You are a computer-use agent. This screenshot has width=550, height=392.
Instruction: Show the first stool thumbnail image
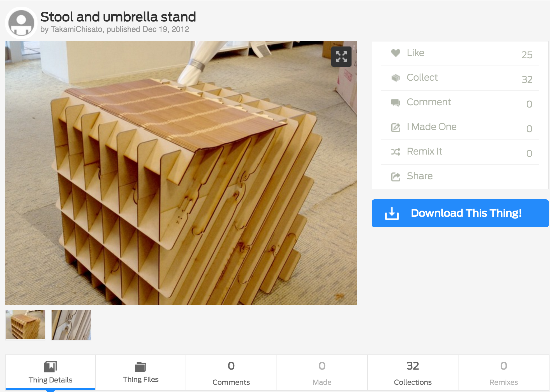coord(25,325)
